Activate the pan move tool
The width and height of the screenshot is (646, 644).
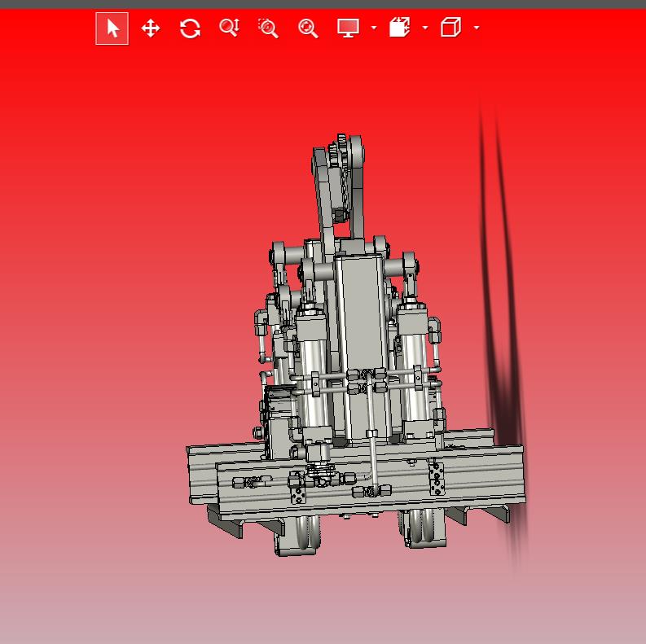click(151, 28)
